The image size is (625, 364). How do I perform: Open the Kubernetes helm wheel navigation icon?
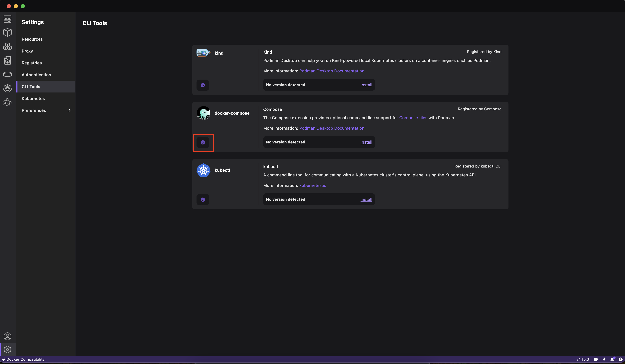click(x=8, y=88)
